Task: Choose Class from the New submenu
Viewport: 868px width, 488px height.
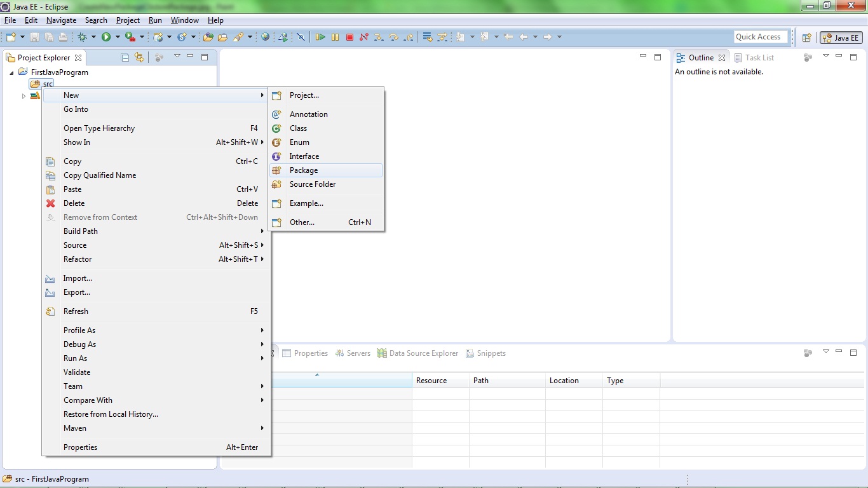Action: coord(326,128)
